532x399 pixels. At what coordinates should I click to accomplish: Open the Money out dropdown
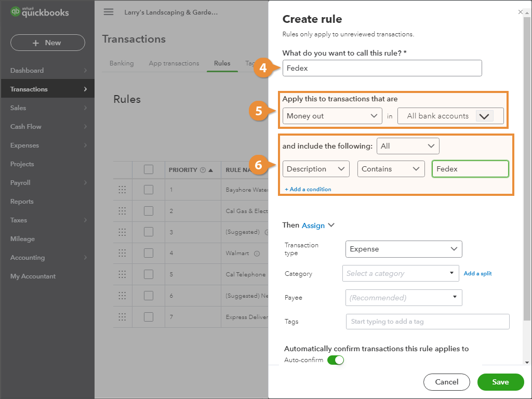tap(332, 116)
